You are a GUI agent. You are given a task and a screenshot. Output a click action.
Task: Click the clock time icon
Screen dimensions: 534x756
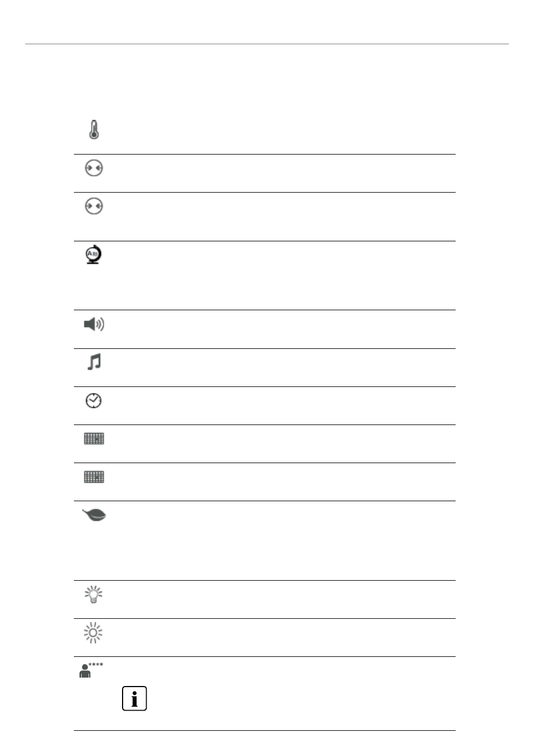[93, 400]
